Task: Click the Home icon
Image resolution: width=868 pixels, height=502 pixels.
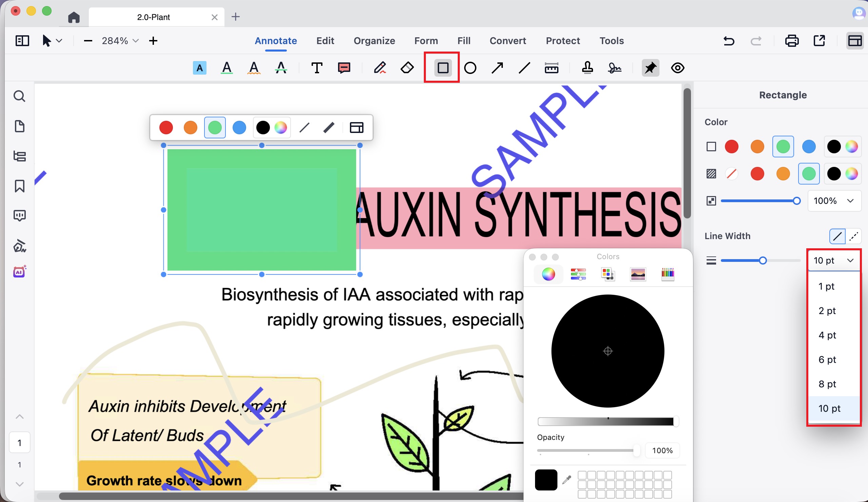Action: click(x=74, y=17)
